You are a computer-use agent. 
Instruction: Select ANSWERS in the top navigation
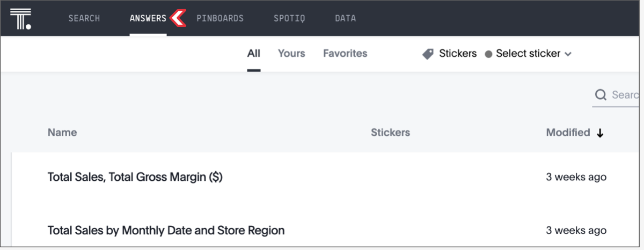click(x=148, y=18)
